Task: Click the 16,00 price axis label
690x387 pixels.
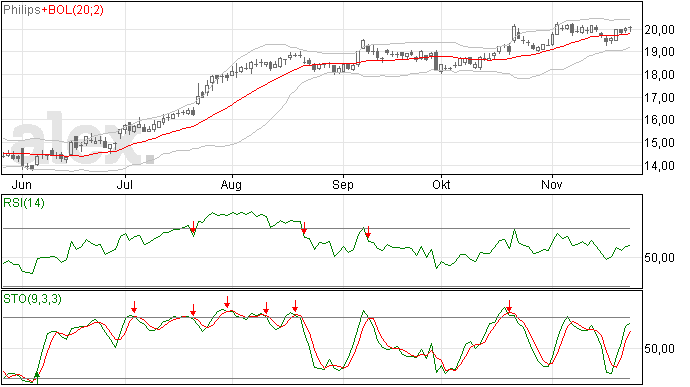Action: [659, 120]
